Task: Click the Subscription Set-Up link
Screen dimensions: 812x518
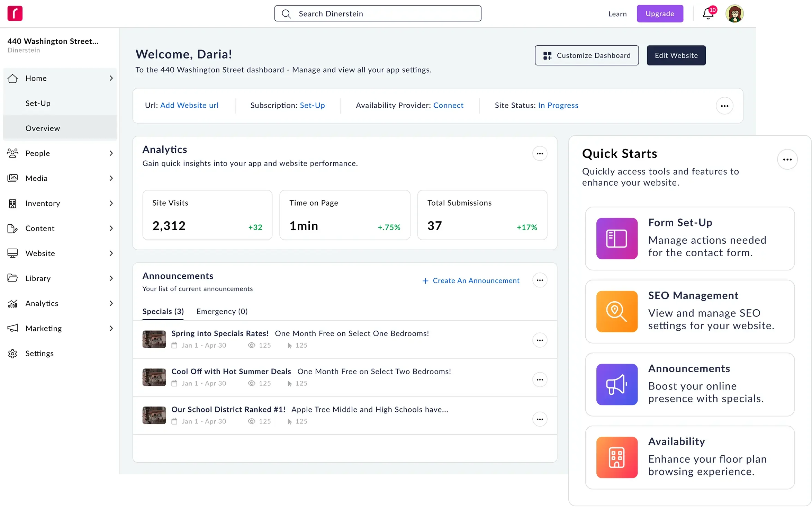Action: (x=312, y=106)
